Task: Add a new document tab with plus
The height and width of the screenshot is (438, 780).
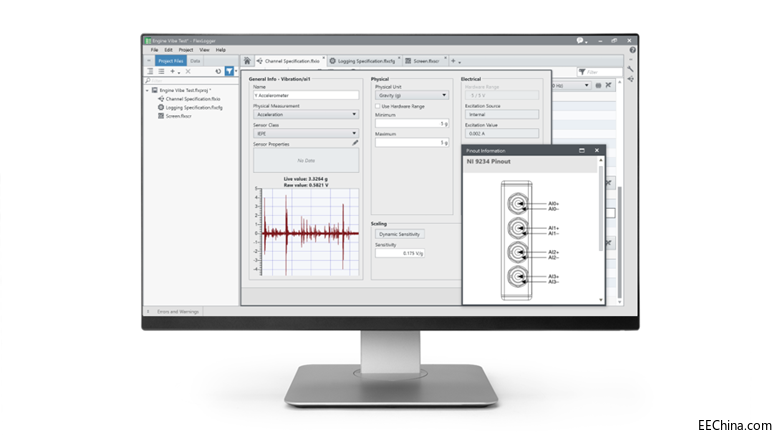Action: tap(453, 61)
